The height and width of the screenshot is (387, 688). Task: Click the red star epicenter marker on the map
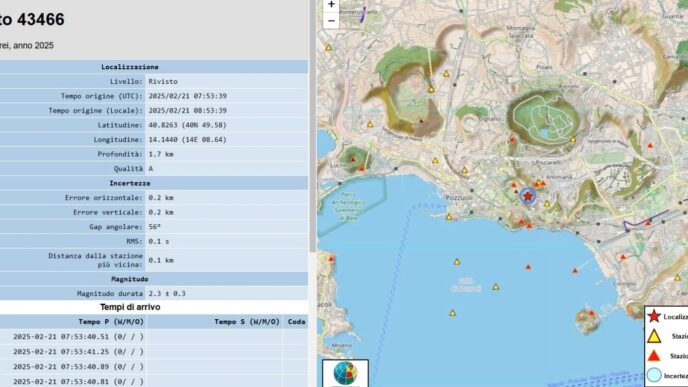[x=528, y=196]
